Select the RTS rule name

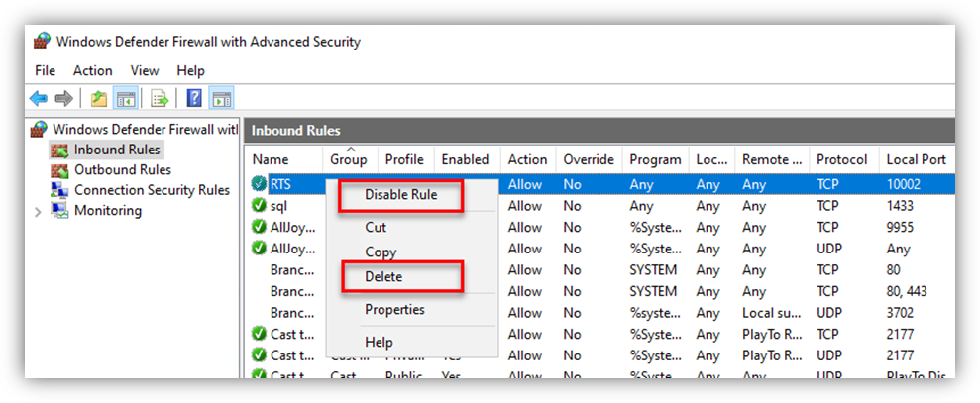click(x=280, y=184)
